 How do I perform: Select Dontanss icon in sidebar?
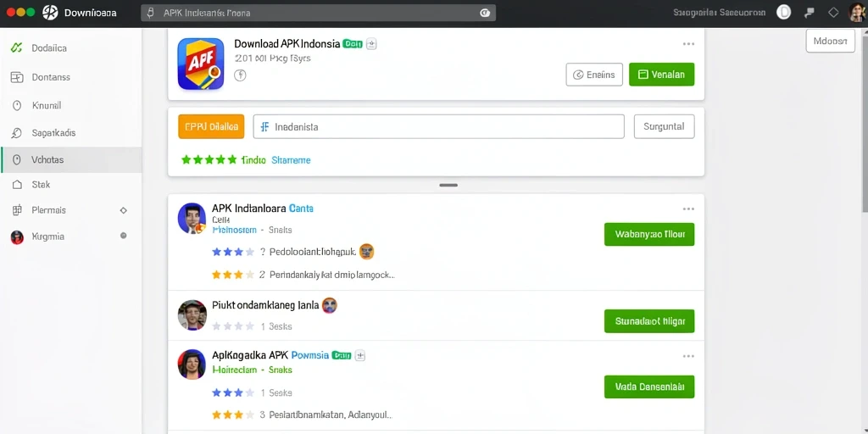17,77
